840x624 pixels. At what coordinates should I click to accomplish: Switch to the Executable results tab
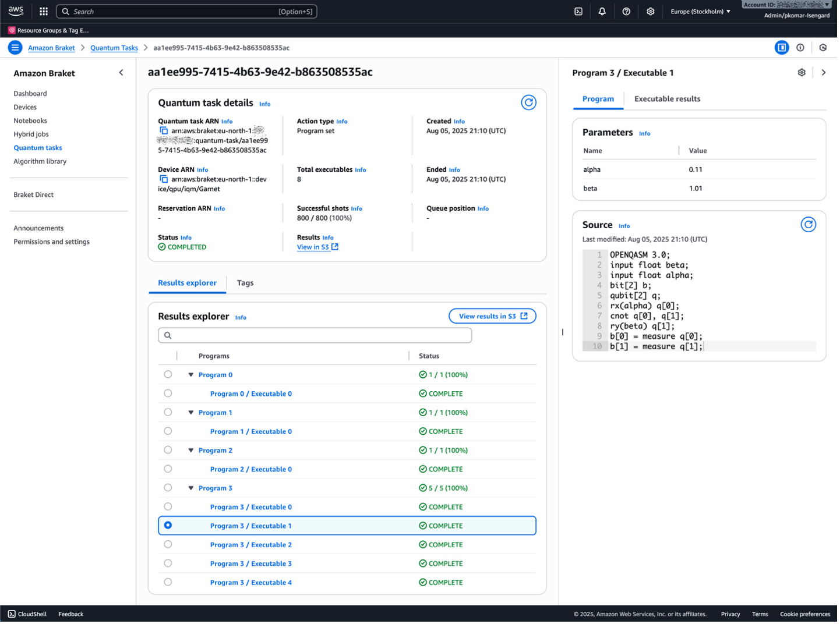(x=667, y=99)
